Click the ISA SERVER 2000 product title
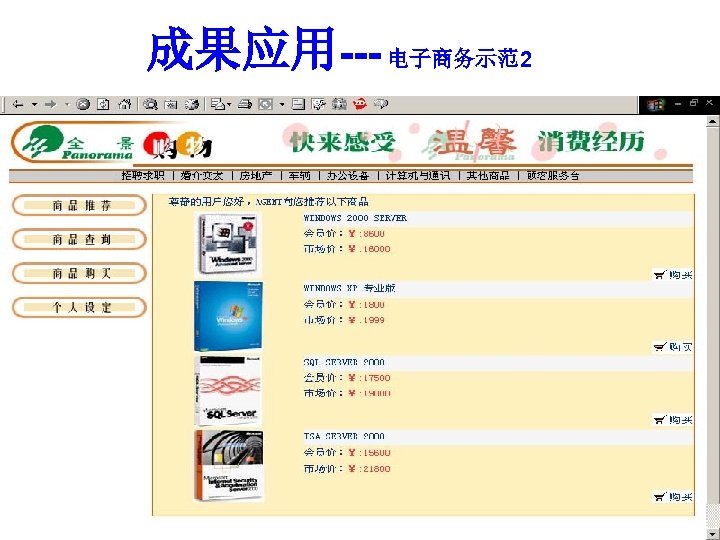This screenshot has width=720, height=540. (x=344, y=436)
